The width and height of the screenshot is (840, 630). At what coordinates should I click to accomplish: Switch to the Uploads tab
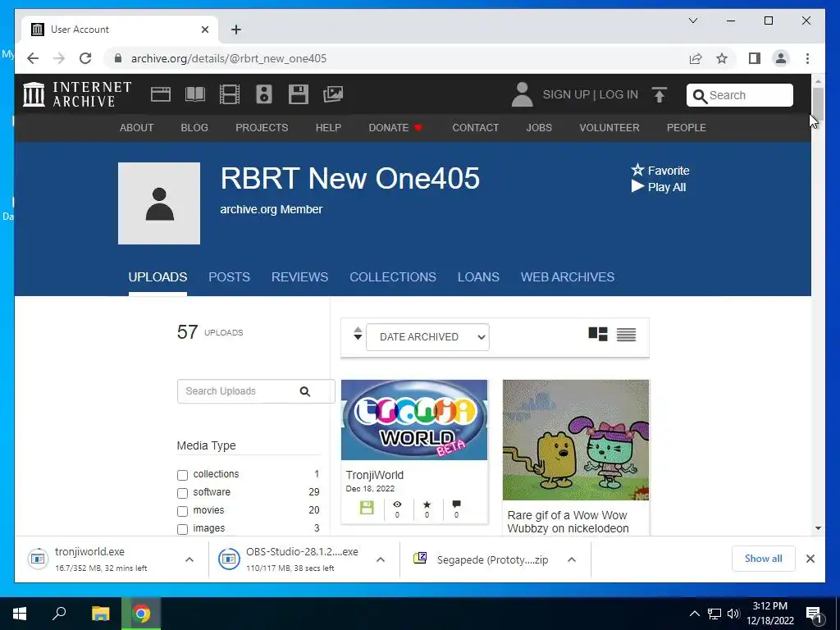point(157,277)
